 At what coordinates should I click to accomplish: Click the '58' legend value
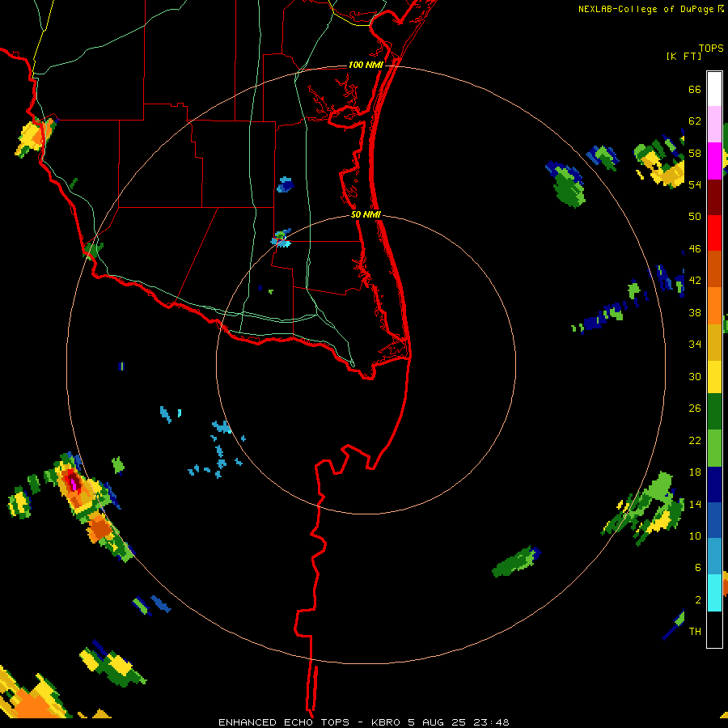[x=695, y=153]
